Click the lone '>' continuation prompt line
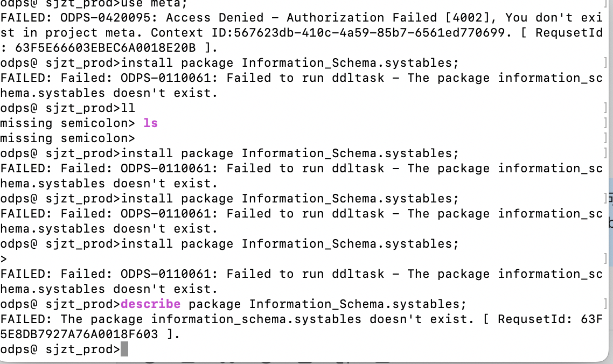This screenshot has height=364, width=613. (x=4, y=259)
